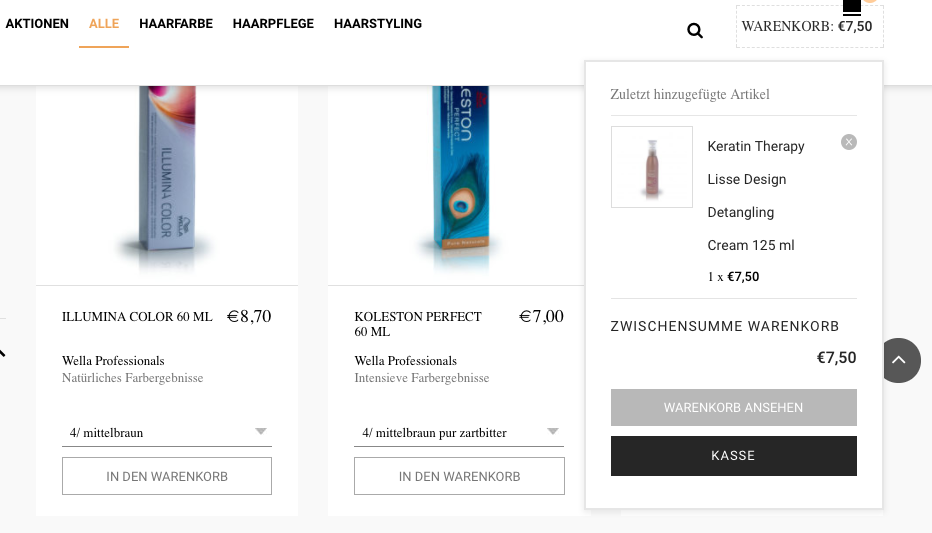Open Keratin Therapy Lisse Design product link
932x533 pixels.
coord(755,180)
